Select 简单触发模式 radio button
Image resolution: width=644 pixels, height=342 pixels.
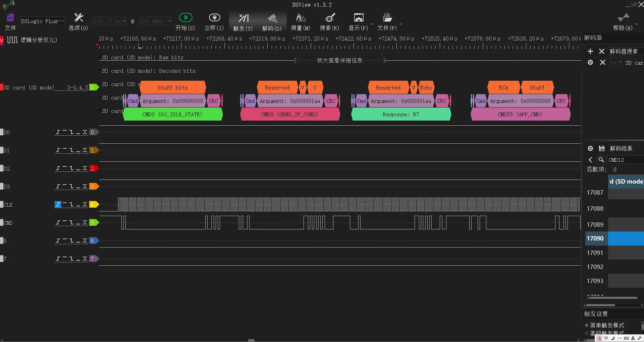pos(587,325)
